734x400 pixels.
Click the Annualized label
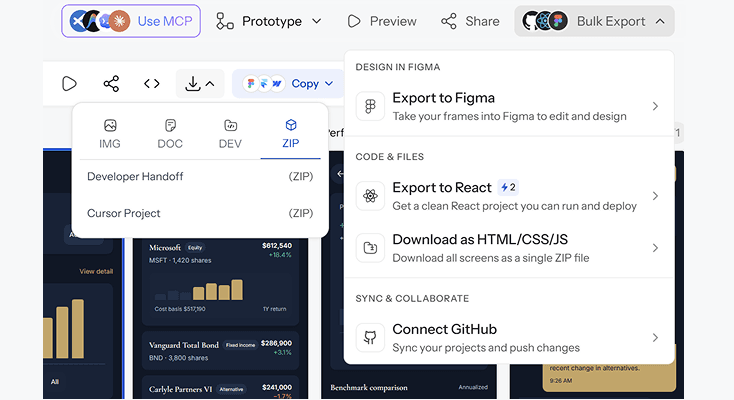tap(473, 387)
